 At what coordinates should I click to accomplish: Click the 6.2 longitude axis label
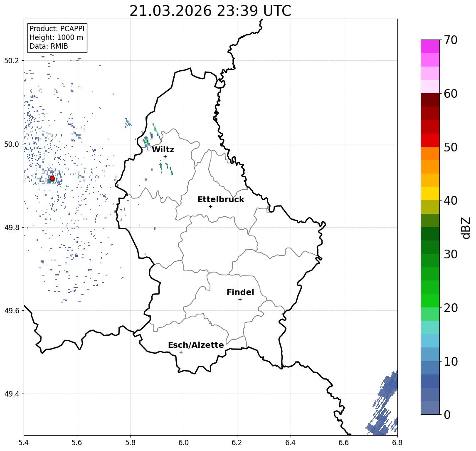click(x=237, y=443)
